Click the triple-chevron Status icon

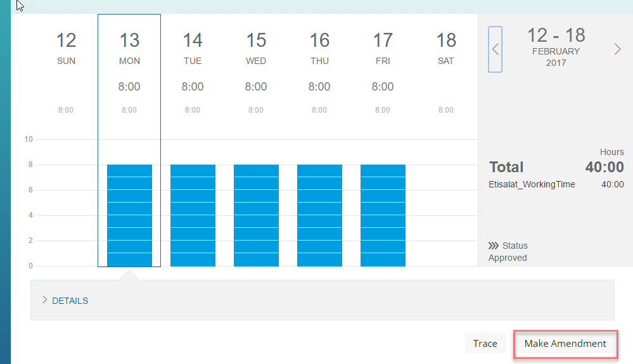pos(494,246)
